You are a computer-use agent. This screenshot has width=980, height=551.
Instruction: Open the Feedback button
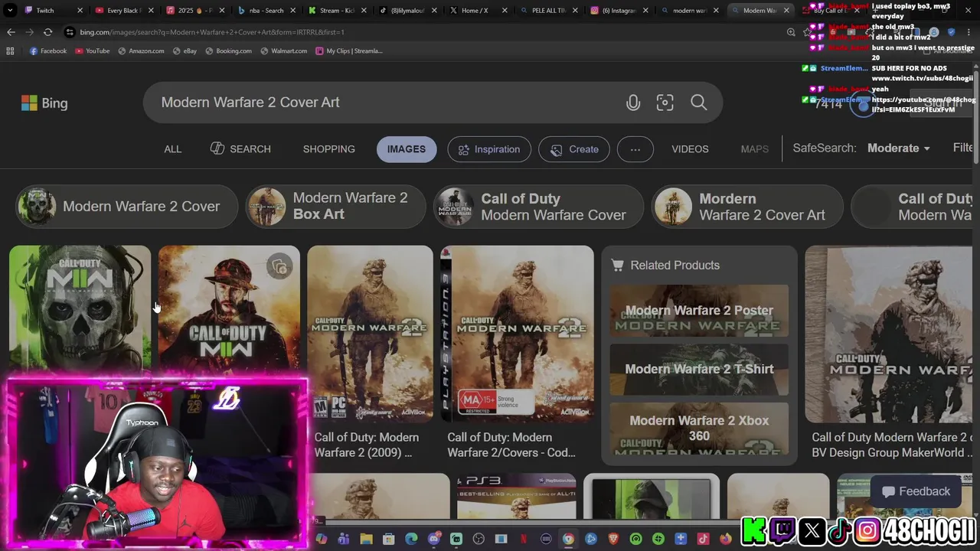coord(915,491)
